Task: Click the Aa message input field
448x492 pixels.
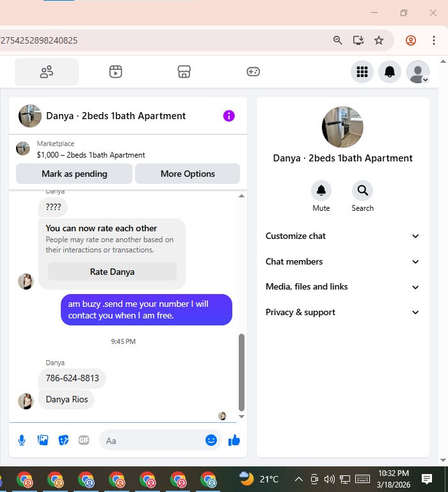Action: point(152,441)
